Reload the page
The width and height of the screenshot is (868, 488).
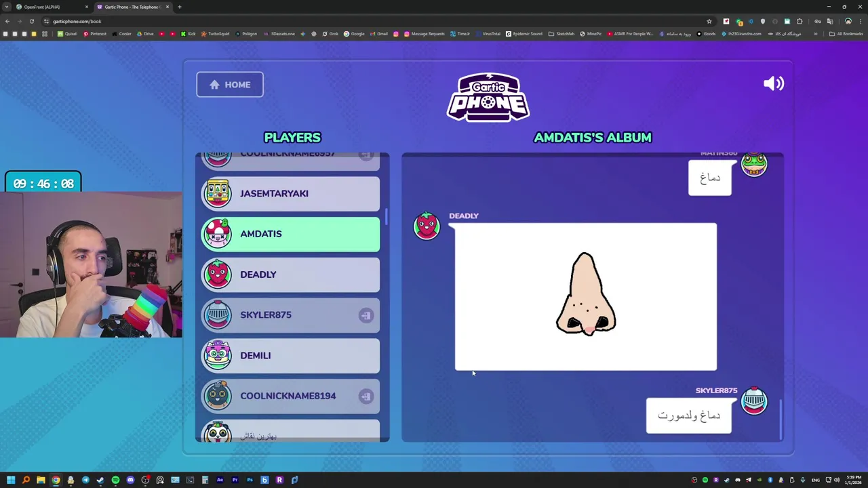coord(31,21)
